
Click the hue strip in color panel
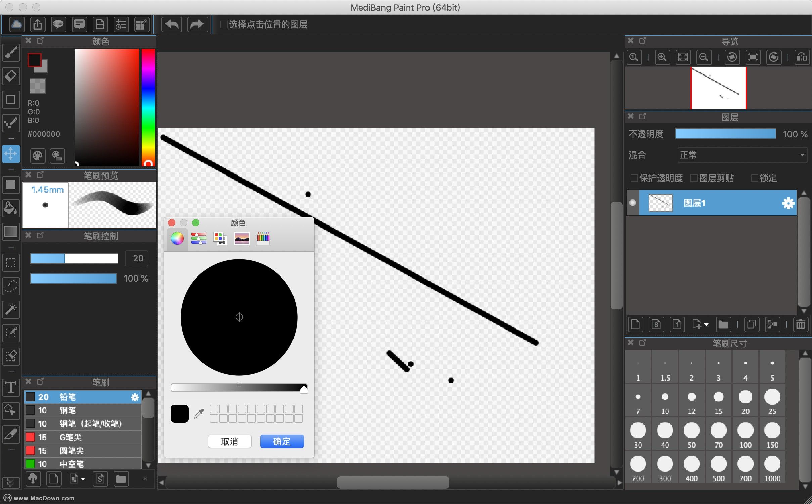pyautogui.click(x=148, y=107)
